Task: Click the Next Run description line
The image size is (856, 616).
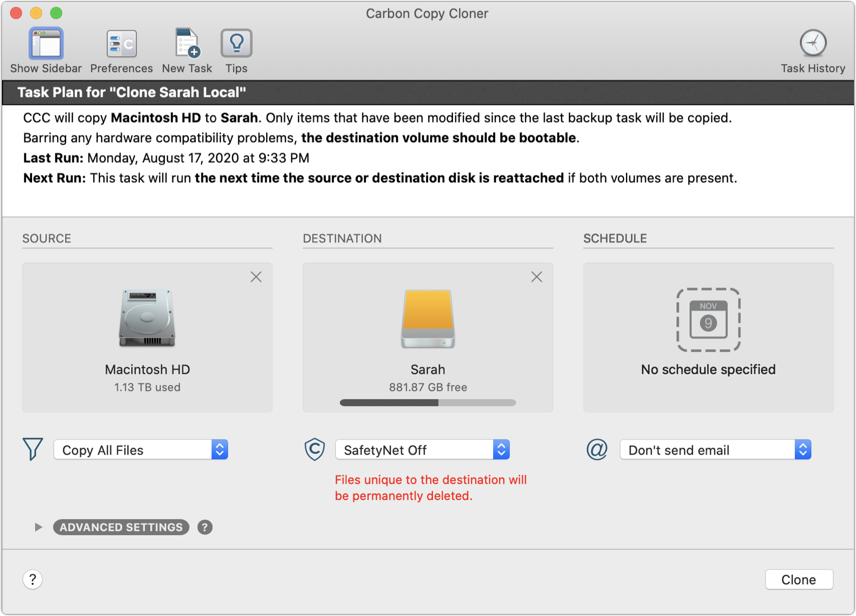Action: (x=380, y=178)
